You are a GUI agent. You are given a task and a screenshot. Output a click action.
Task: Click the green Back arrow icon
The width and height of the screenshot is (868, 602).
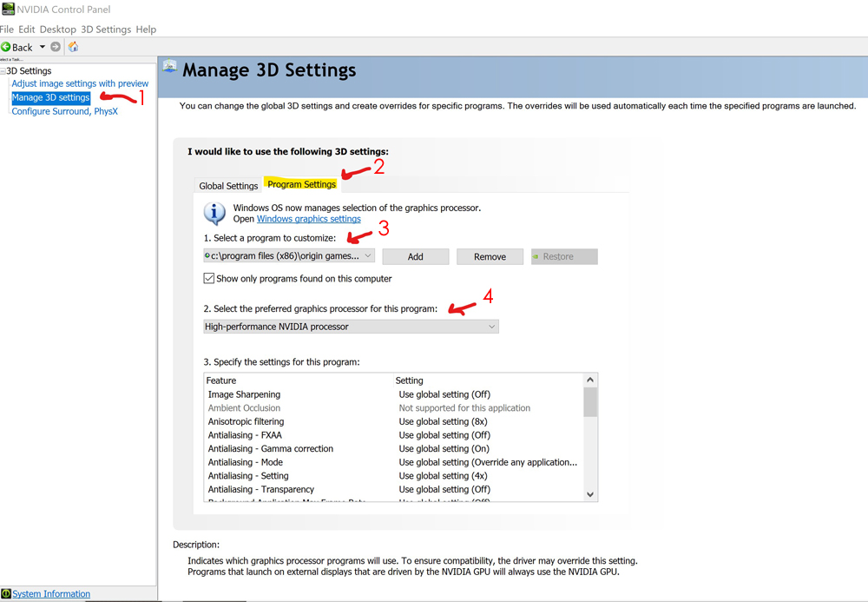click(6, 47)
